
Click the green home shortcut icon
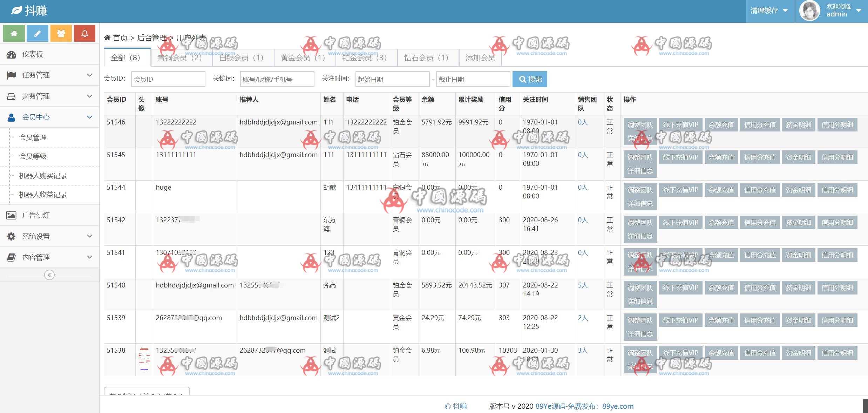[14, 33]
